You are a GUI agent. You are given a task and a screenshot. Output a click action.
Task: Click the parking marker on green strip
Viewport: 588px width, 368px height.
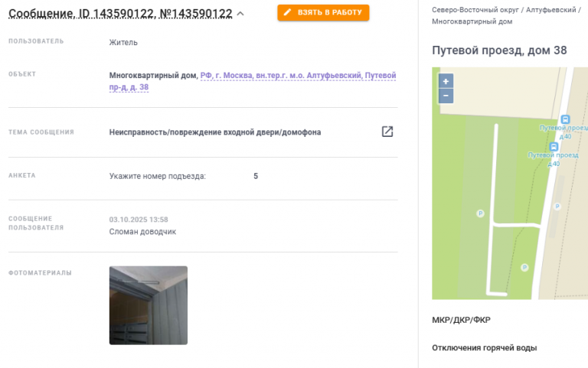pyautogui.click(x=480, y=213)
